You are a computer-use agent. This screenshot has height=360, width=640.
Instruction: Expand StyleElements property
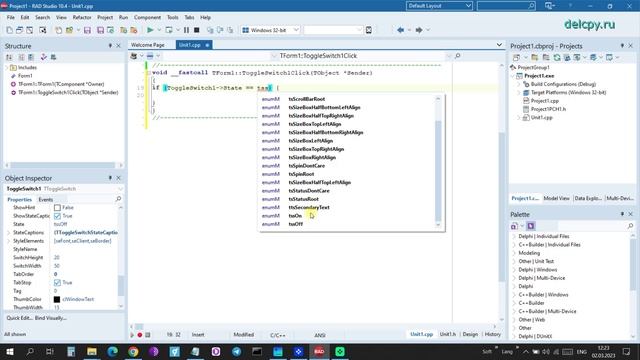pyautogui.click(x=9, y=241)
